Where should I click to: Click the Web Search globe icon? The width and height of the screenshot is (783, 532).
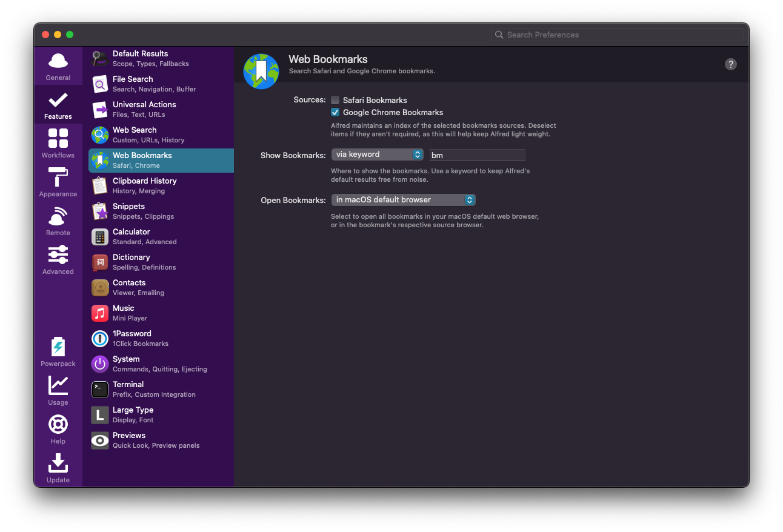click(x=100, y=135)
